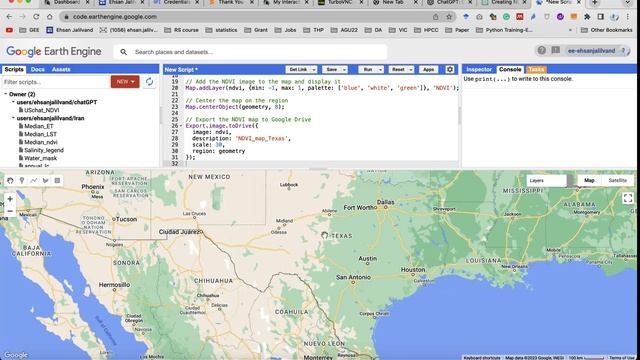640x360 pixels.
Task: Switch to the Assets tab
Action: 61,69
